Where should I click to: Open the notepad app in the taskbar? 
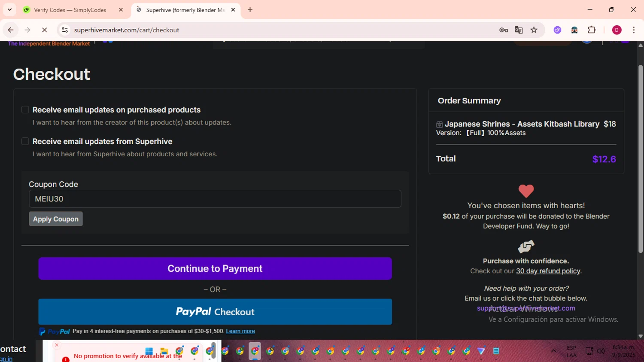496,351
